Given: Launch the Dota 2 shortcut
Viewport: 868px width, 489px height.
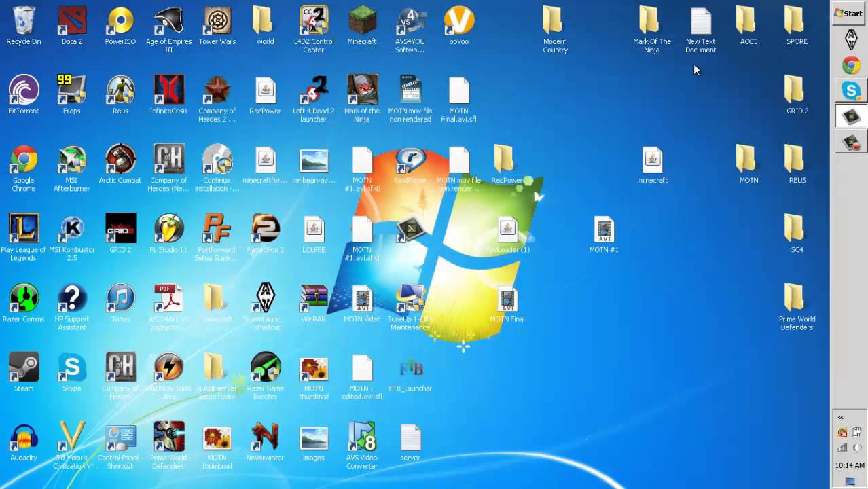Looking at the screenshot, I should point(72,21).
